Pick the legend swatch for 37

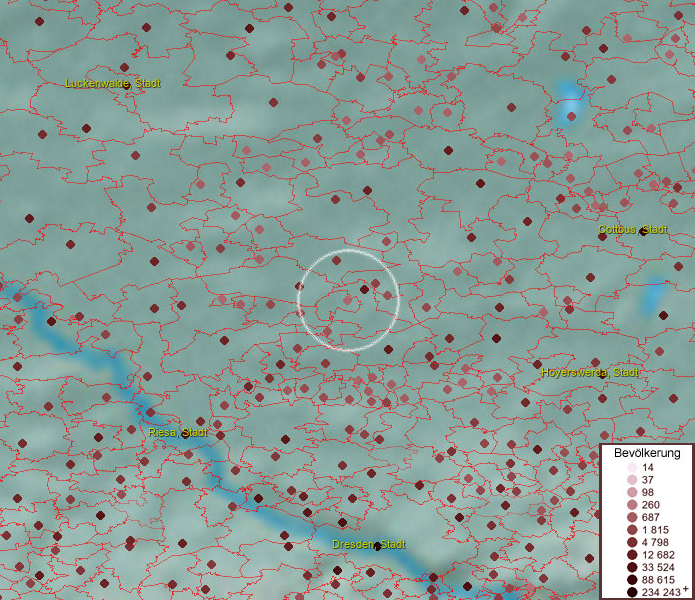[632, 479]
